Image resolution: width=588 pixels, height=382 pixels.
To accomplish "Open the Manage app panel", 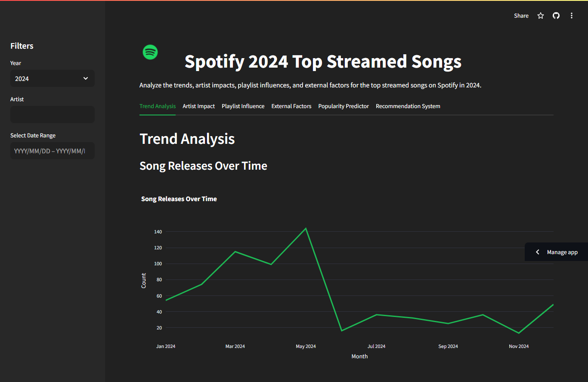I will [x=562, y=252].
